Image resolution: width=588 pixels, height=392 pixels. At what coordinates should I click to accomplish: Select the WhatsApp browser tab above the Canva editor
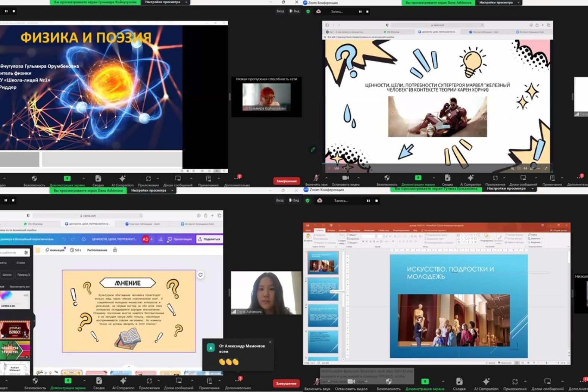35,224
